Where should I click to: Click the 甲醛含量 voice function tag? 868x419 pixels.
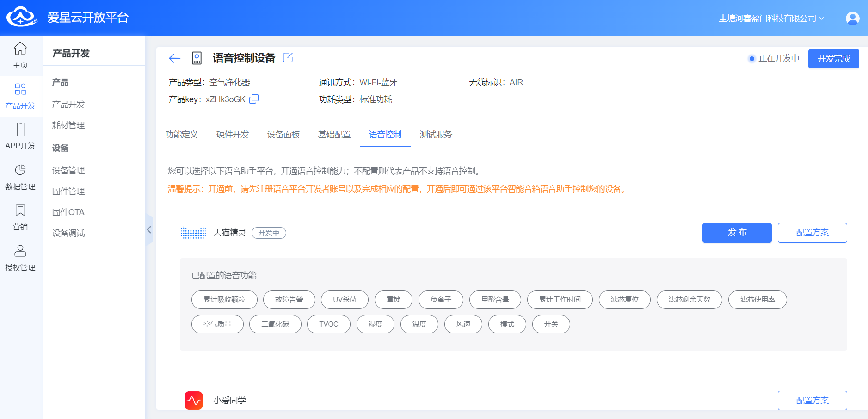pyautogui.click(x=495, y=300)
